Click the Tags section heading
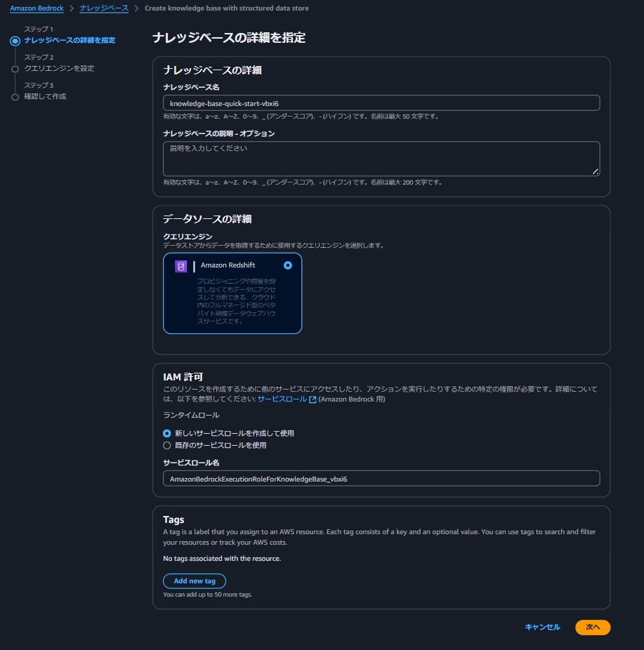The image size is (644, 650). click(x=173, y=520)
